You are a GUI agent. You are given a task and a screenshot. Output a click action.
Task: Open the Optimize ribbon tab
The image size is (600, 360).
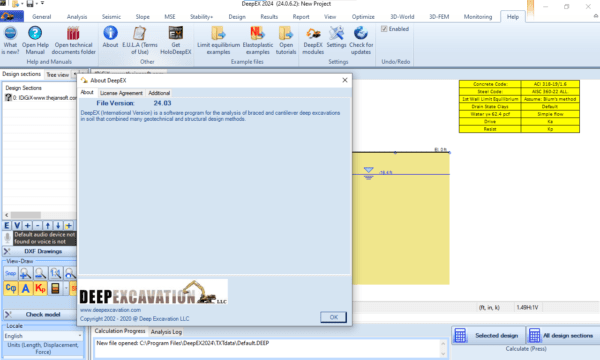(x=363, y=17)
